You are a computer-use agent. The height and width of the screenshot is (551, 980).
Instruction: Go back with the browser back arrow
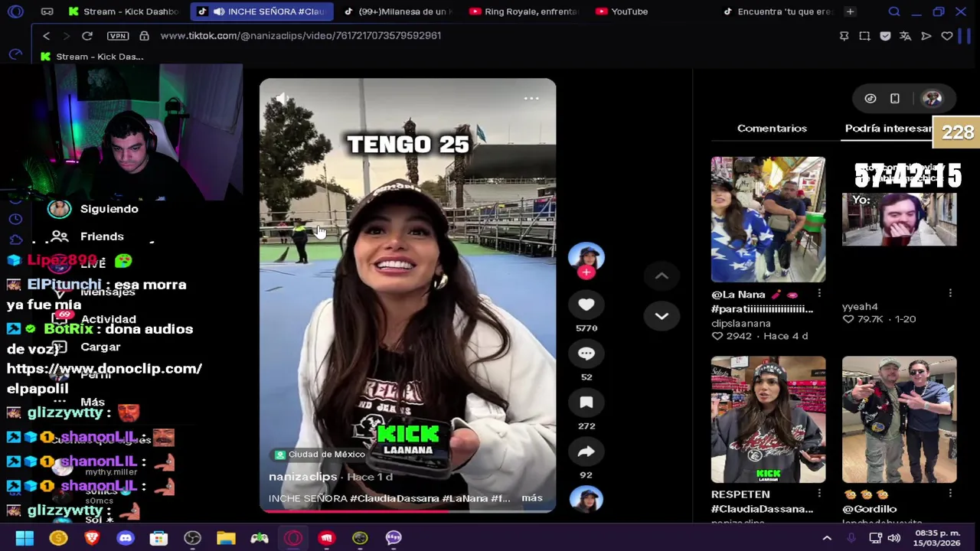(x=46, y=36)
